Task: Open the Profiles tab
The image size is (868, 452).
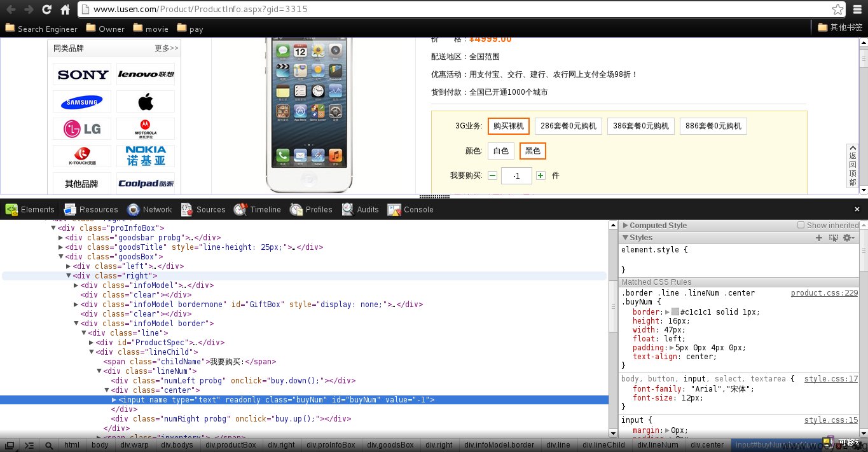Action: (311, 209)
